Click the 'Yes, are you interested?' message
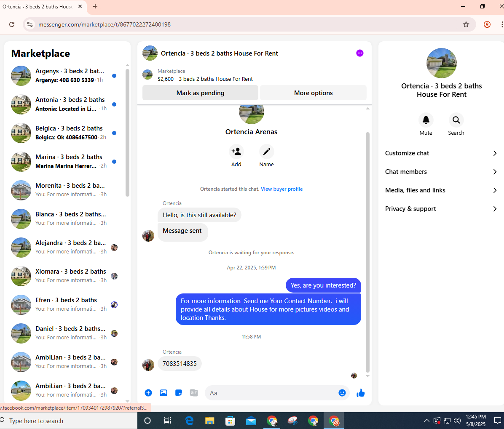 pos(323,285)
